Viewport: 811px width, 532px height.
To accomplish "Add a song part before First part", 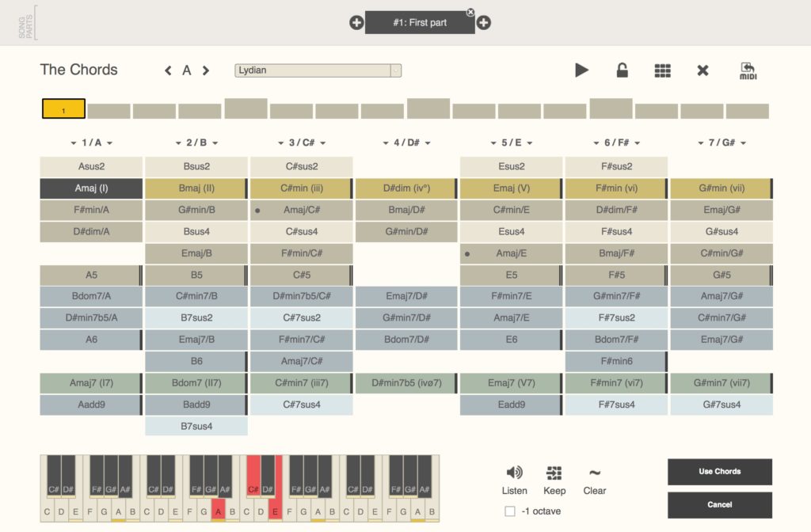I will tap(356, 23).
